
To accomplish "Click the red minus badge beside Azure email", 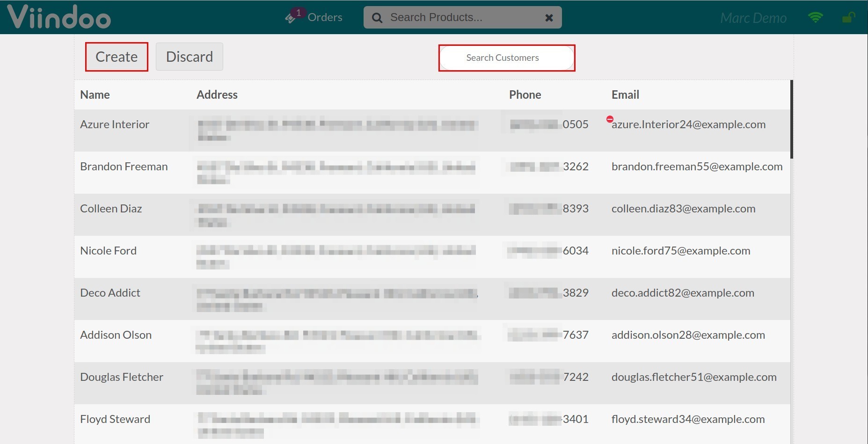I will [610, 119].
